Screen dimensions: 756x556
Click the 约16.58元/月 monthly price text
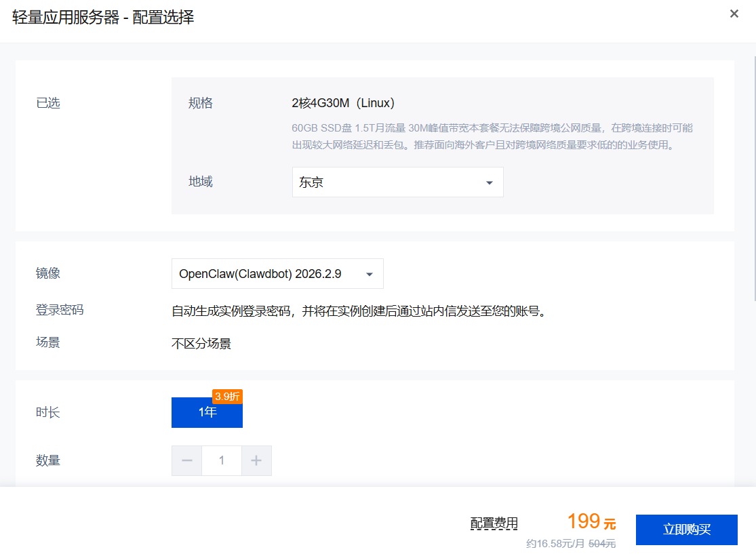(555, 544)
